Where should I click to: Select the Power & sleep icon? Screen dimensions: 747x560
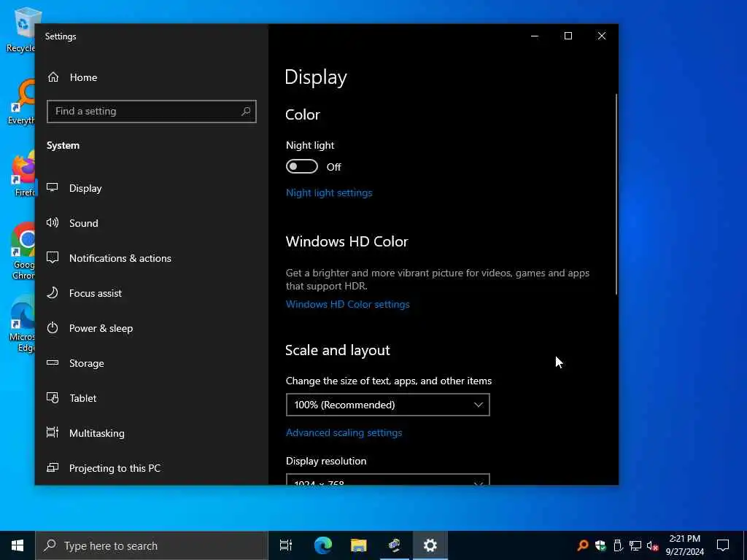pyautogui.click(x=53, y=327)
